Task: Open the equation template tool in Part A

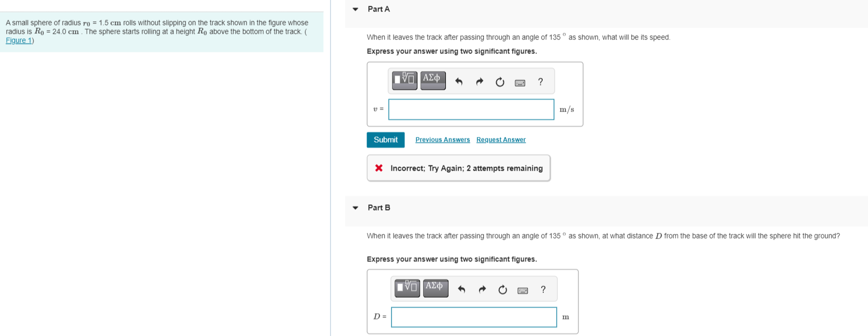Action: (404, 80)
